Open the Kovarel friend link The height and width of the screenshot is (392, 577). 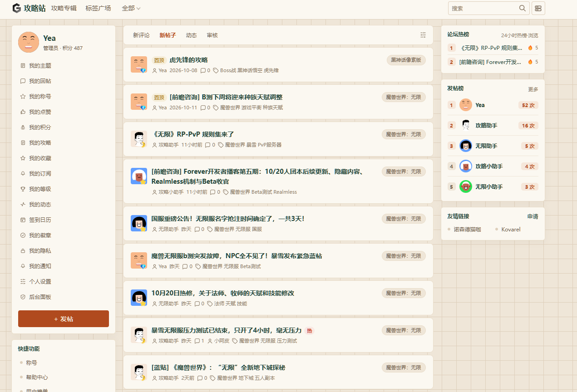coord(511,230)
